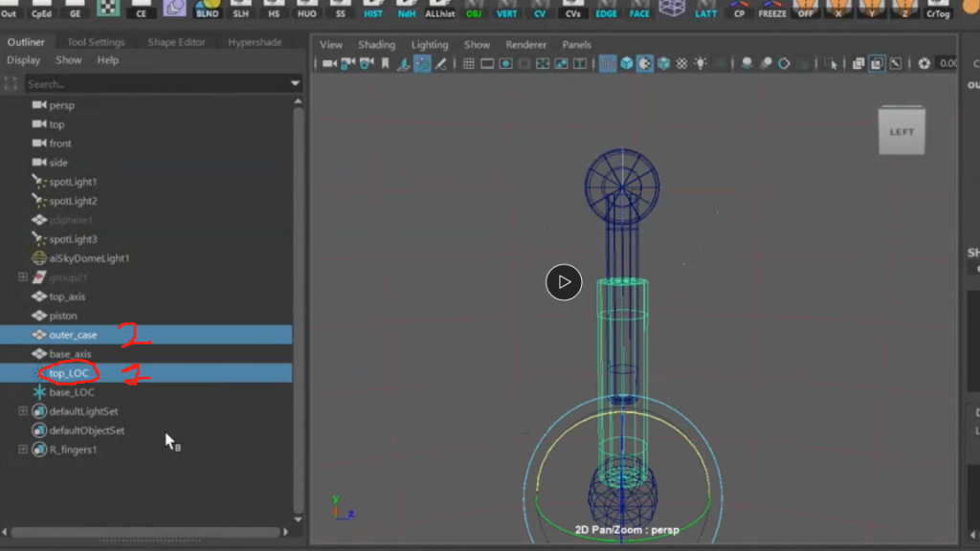Open the viewport Shading menu

pyautogui.click(x=376, y=45)
